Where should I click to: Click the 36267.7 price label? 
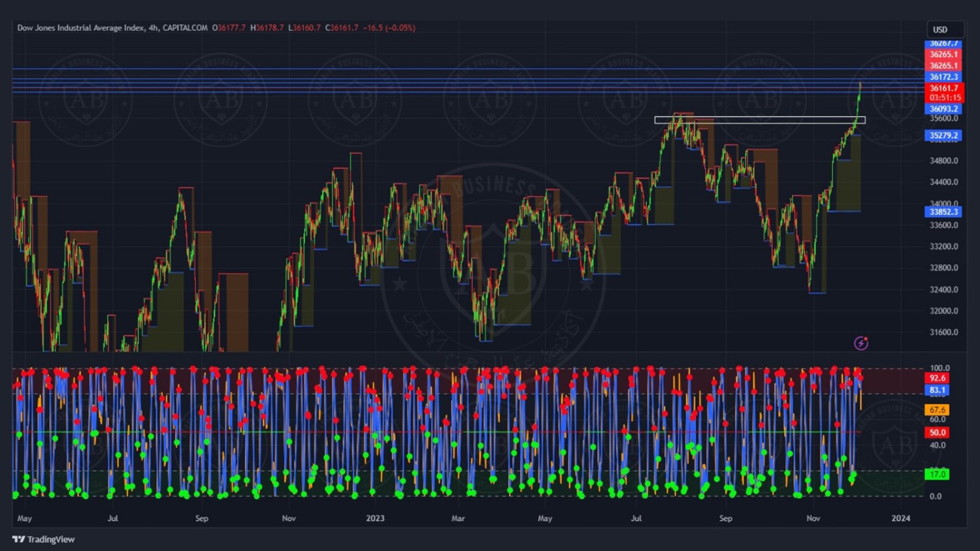943,44
